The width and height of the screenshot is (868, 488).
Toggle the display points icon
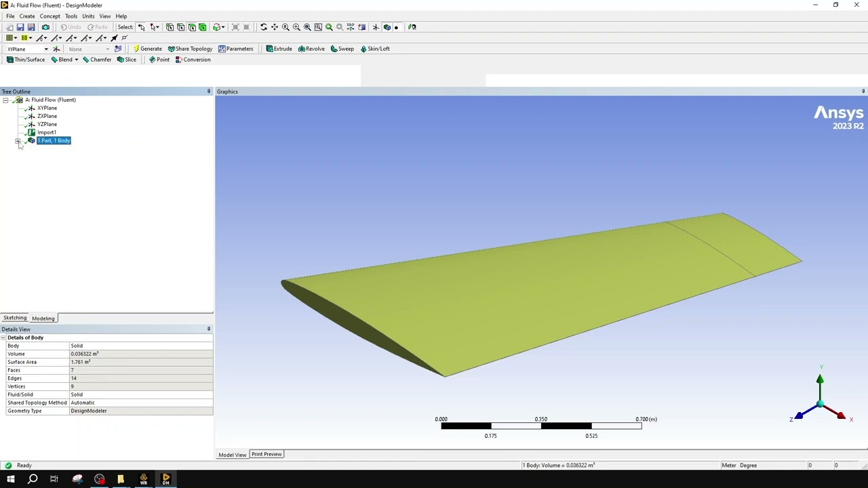396,27
